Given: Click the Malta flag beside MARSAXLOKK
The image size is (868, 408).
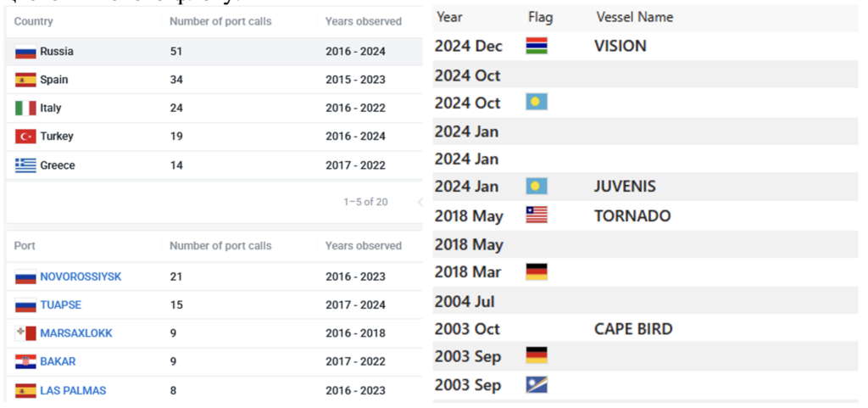Looking at the screenshot, I should click(25, 333).
